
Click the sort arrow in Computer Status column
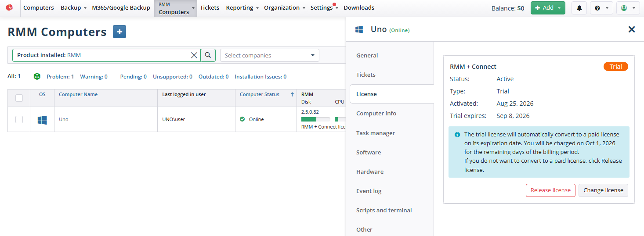[x=292, y=94]
